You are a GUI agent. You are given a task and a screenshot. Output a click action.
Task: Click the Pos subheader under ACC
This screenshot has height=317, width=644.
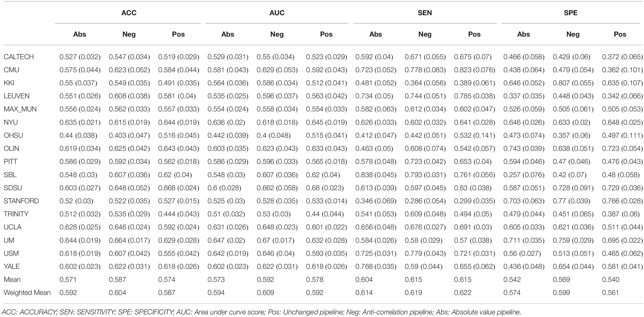(x=178, y=34)
